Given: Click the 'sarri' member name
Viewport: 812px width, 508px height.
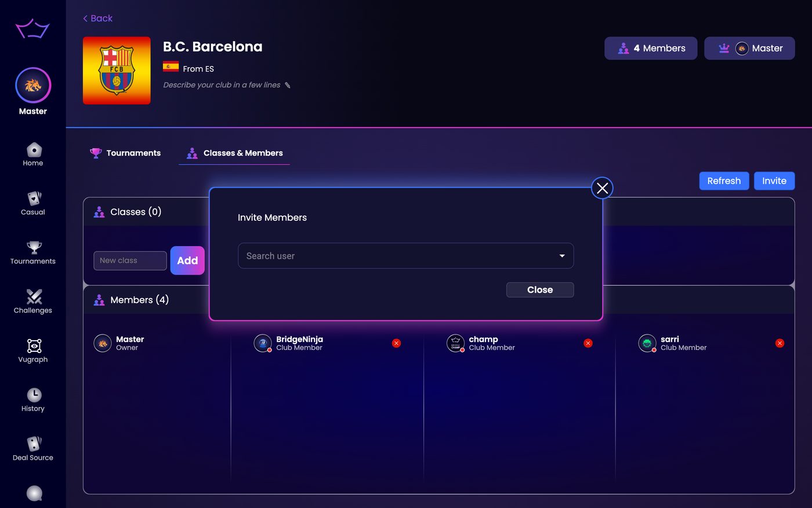Looking at the screenshot, I should (669, 339).
